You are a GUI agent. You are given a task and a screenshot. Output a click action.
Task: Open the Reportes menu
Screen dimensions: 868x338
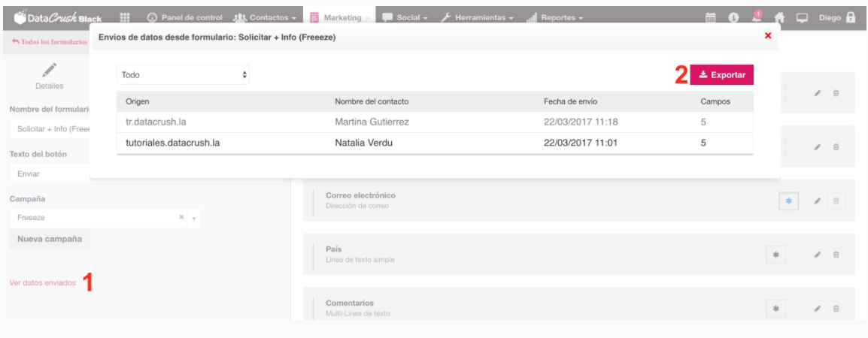pyautogui.click(x=557, y=18)
